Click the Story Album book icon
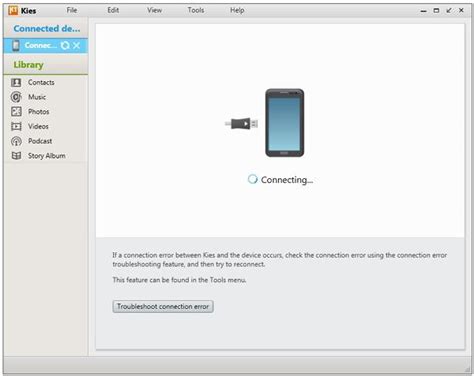This screenshot has height=376, width=474. click(x=16, y=156)
